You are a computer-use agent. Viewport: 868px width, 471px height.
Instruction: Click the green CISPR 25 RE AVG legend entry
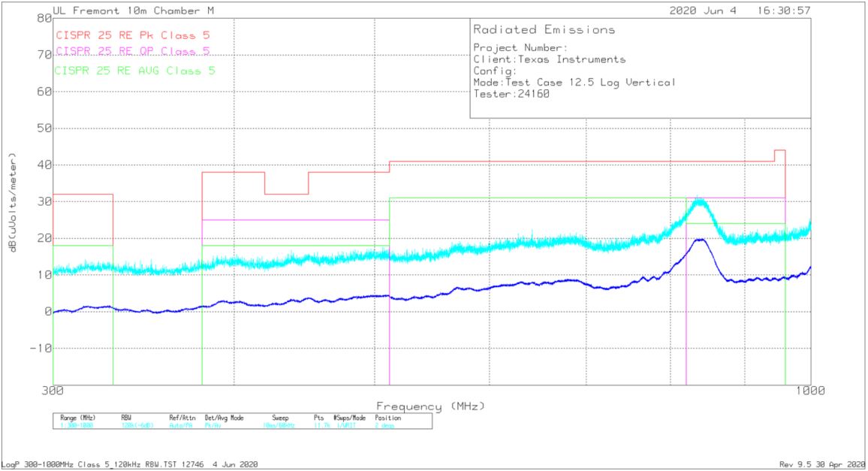pos(136,71)
